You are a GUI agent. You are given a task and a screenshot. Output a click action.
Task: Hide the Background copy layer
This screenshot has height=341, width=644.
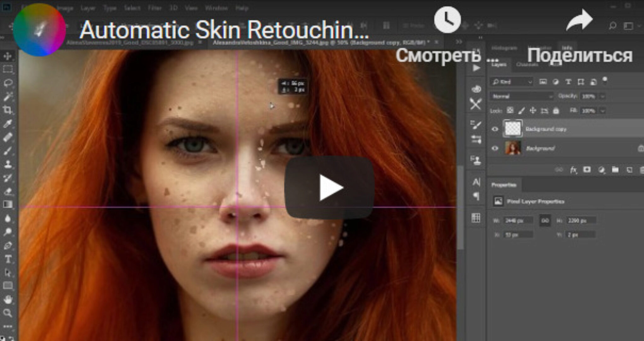[495, 129]
